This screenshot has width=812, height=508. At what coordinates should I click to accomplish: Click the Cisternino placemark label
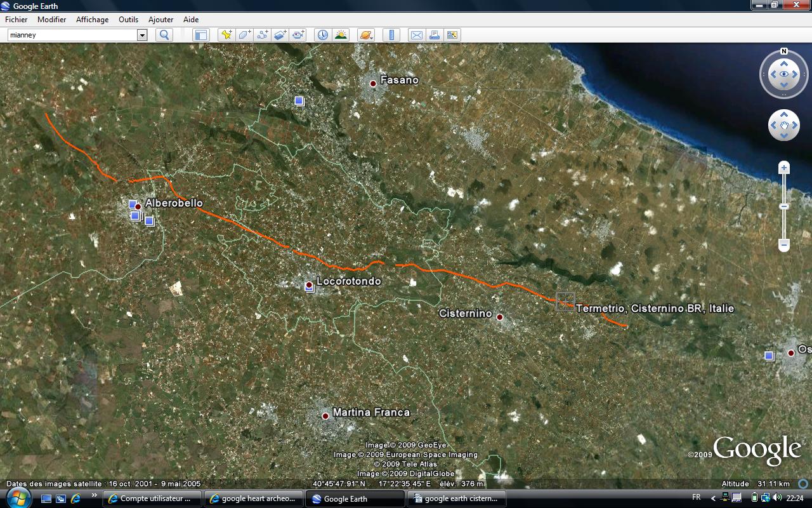point(466,313)
